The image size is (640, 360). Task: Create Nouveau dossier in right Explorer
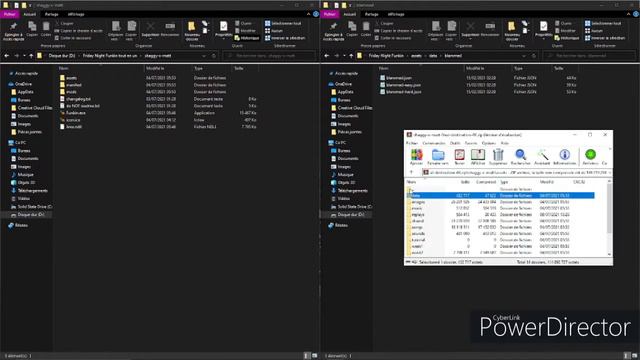tap(512, 31)
